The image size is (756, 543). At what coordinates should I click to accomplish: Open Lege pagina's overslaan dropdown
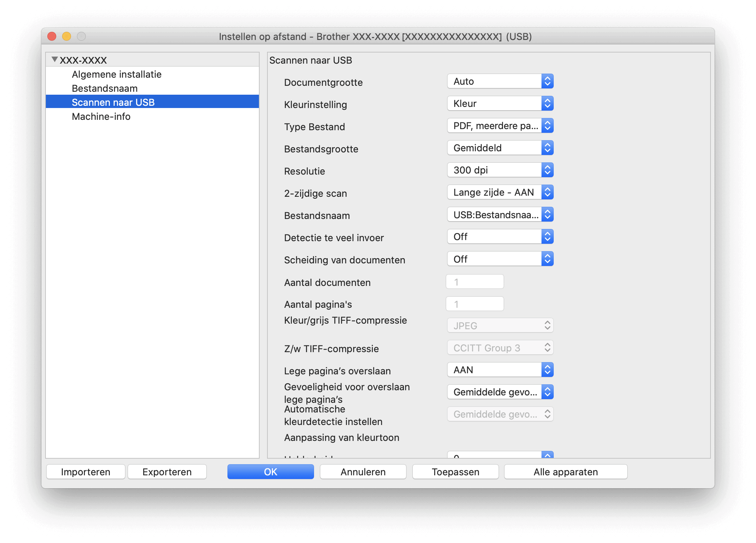click(500, 370)
